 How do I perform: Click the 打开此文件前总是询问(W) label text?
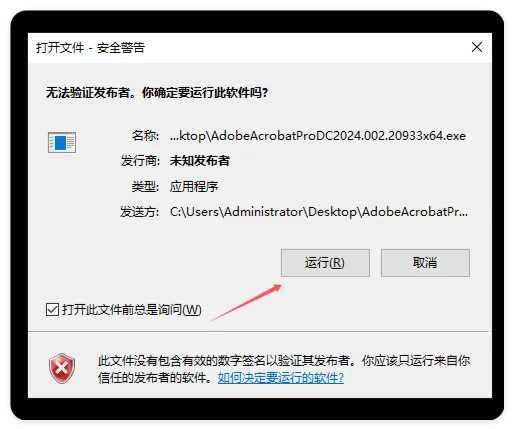tap(132, 310)
